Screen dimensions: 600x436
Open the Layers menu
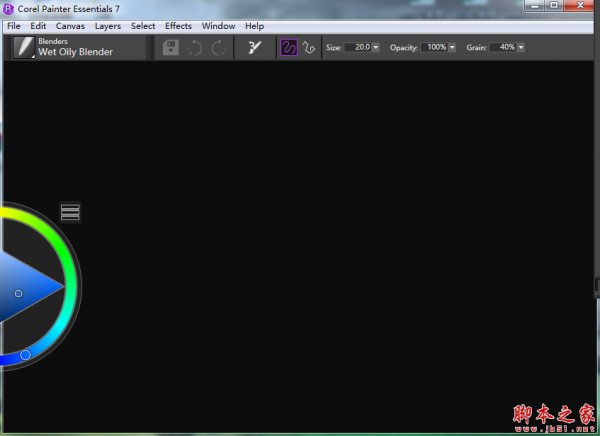coord(108,26)
